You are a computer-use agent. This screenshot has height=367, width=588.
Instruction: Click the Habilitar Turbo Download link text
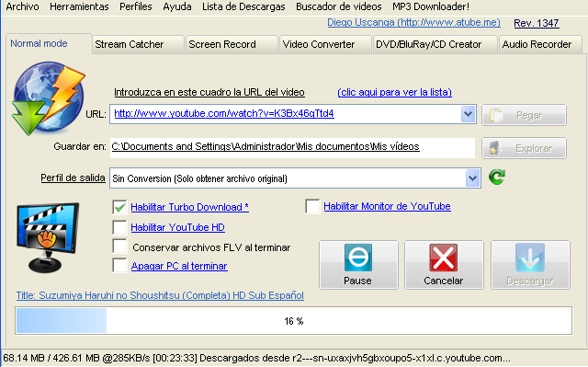coord(190,207)
